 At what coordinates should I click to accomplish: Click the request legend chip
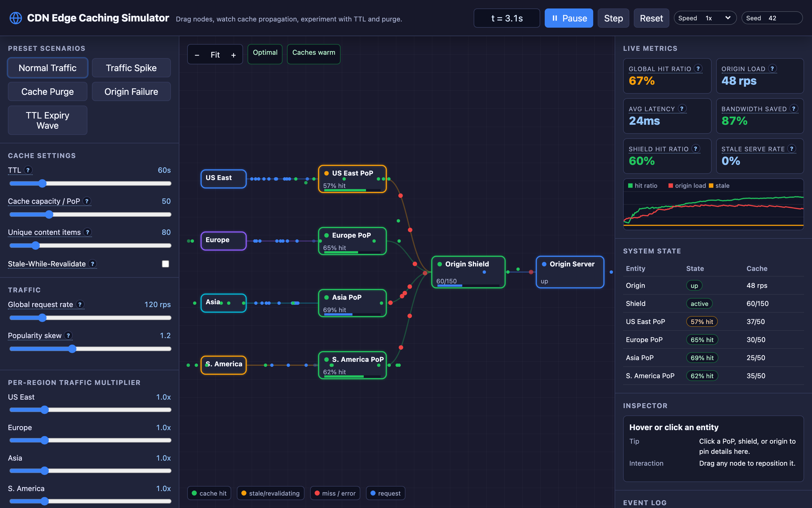[x=385, y=493]
